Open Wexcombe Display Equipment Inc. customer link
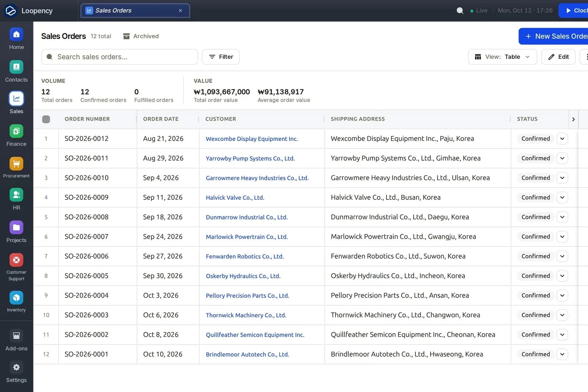This screenshot has width=588, height=392. point(252,139)
